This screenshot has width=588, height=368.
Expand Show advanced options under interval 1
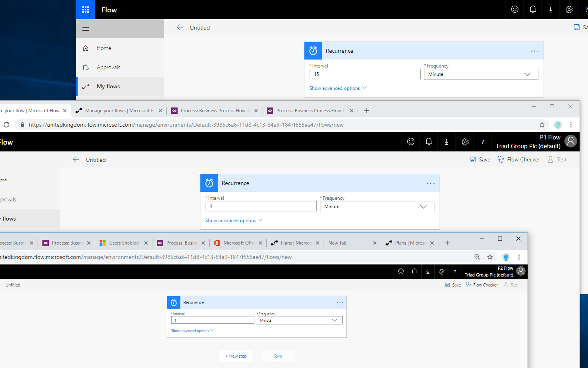(192, 331)
